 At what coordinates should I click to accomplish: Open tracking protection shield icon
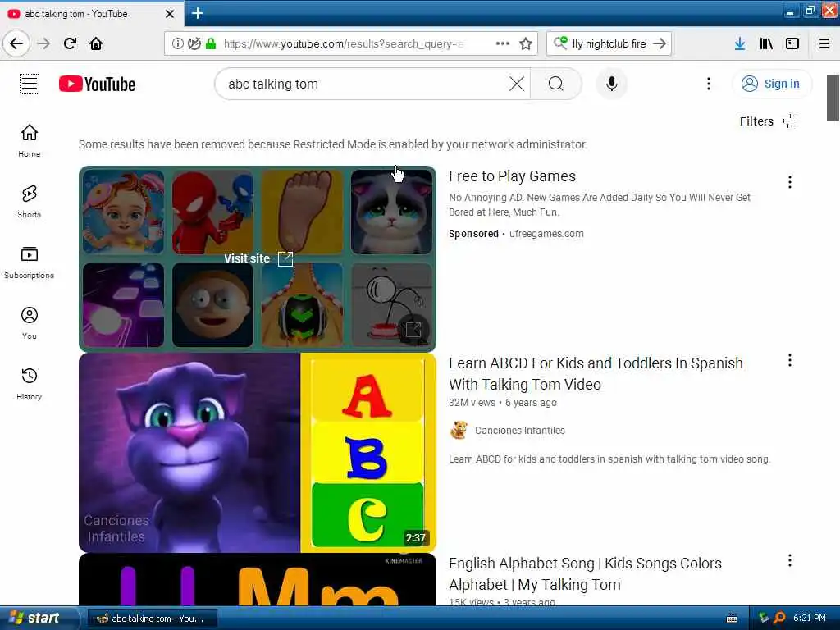click(194, 44)
